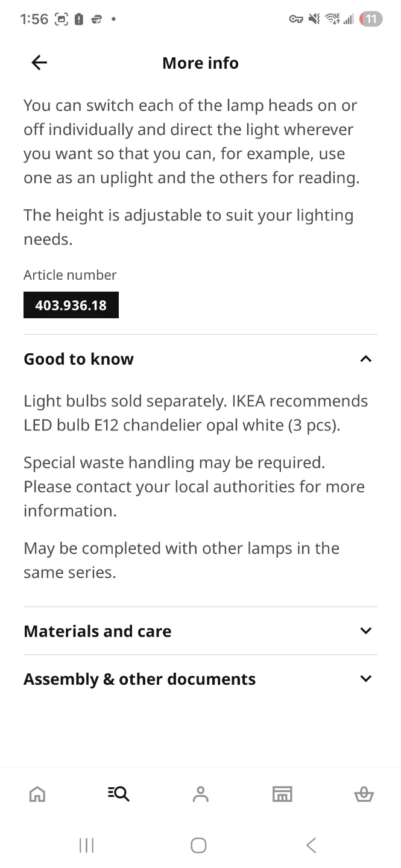The width and height of the screenshot is (401, 868).
Task: Open the Home tab icon
Action: [x=37, y=794]
